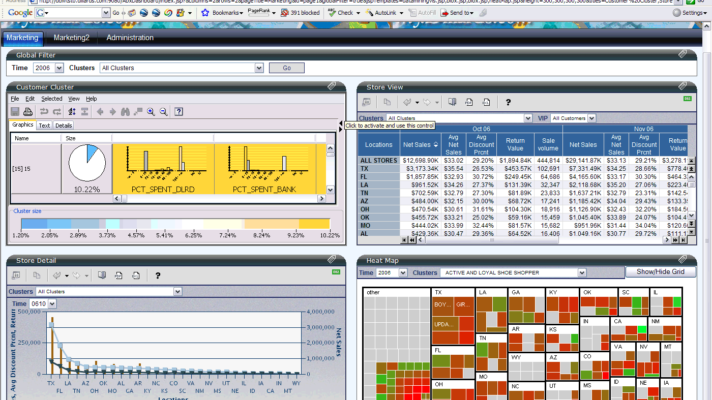This screenshot has width=712, height=400.
Task: Select the PCT_SPENT_BANK cluster chart
Action: [264, 169]
